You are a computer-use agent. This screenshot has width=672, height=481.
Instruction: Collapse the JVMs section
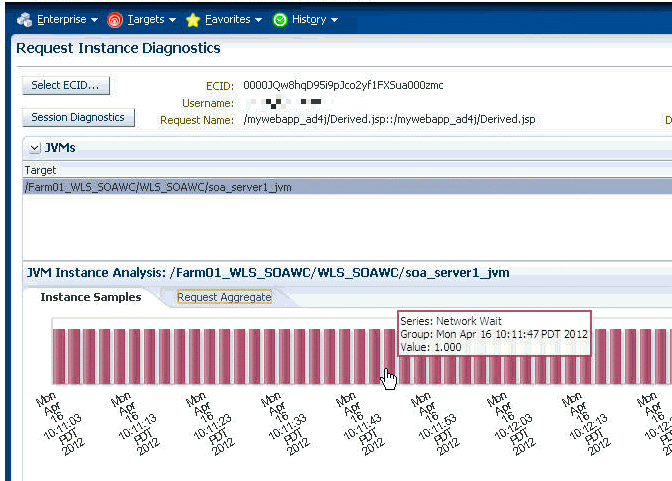point(34,148)
